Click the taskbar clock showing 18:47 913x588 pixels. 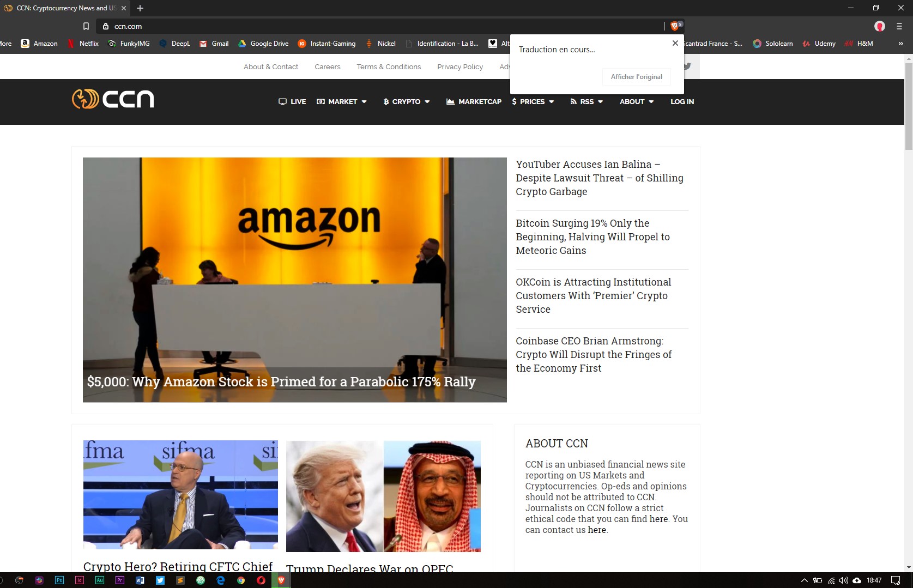point(874,580)
